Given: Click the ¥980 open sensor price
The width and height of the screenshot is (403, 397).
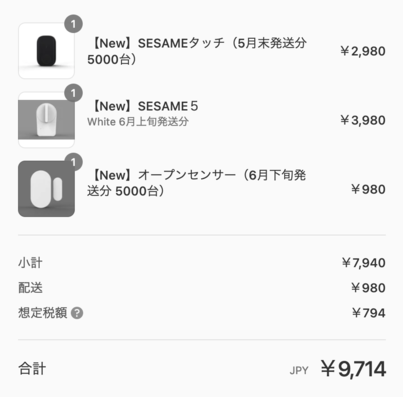Looking at the screenshot, I should pyautogui.click(x=368, y=189).
